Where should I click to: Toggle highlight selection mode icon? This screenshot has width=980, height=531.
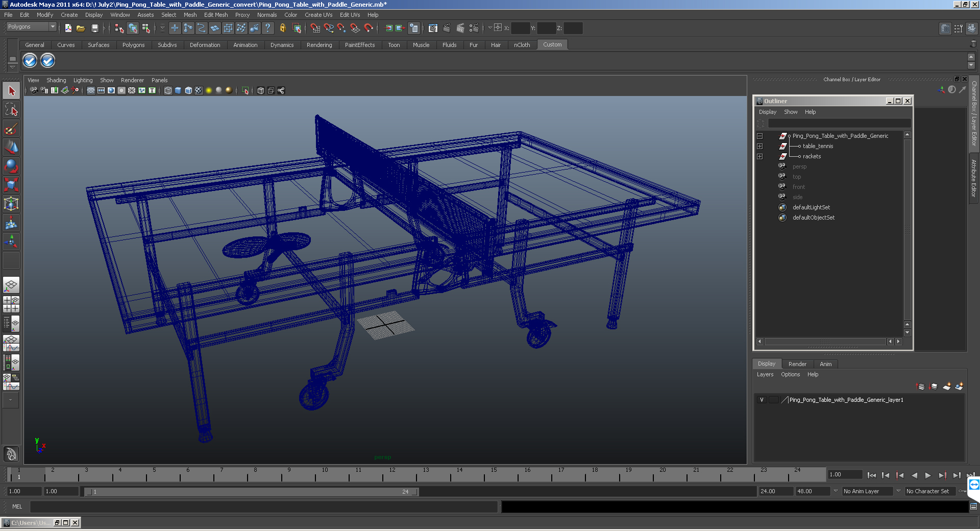click(x=297, y=28)
